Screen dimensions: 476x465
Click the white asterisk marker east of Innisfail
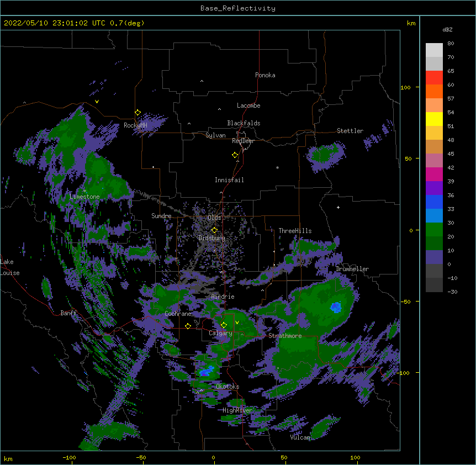(277, 167)
